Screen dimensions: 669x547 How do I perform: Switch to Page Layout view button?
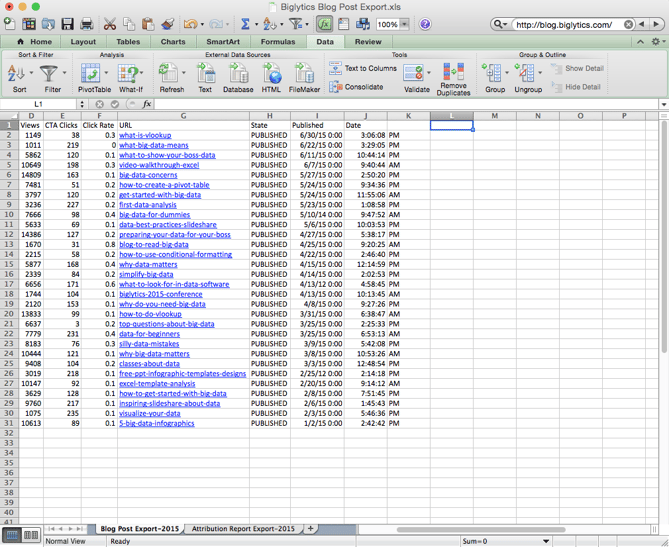point(32,536)
